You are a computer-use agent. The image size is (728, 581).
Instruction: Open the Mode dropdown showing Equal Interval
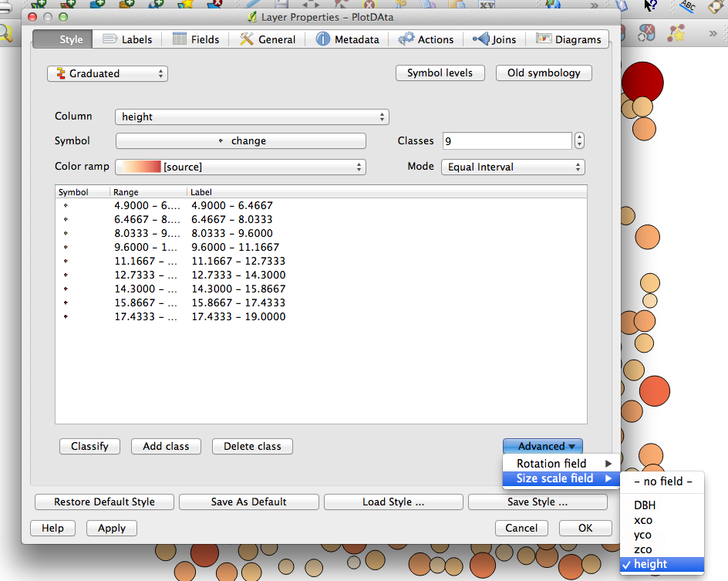pyautogui.click(x=513, y=167)
